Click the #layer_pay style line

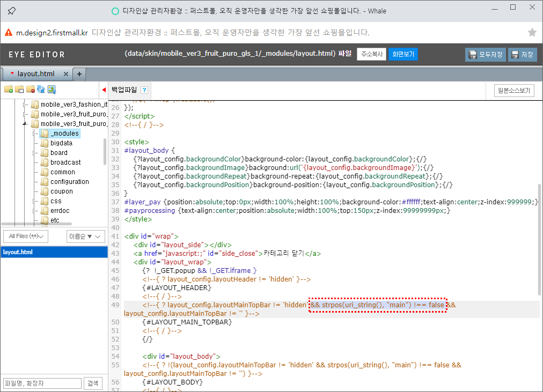pos(332,202)
